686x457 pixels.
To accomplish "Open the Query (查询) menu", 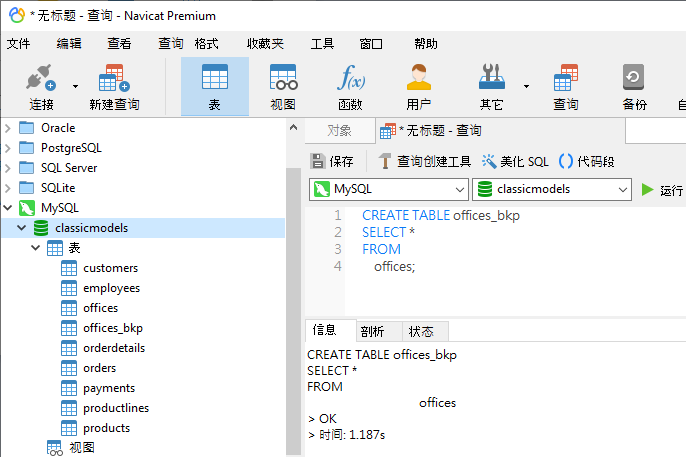I will (171, 44).
